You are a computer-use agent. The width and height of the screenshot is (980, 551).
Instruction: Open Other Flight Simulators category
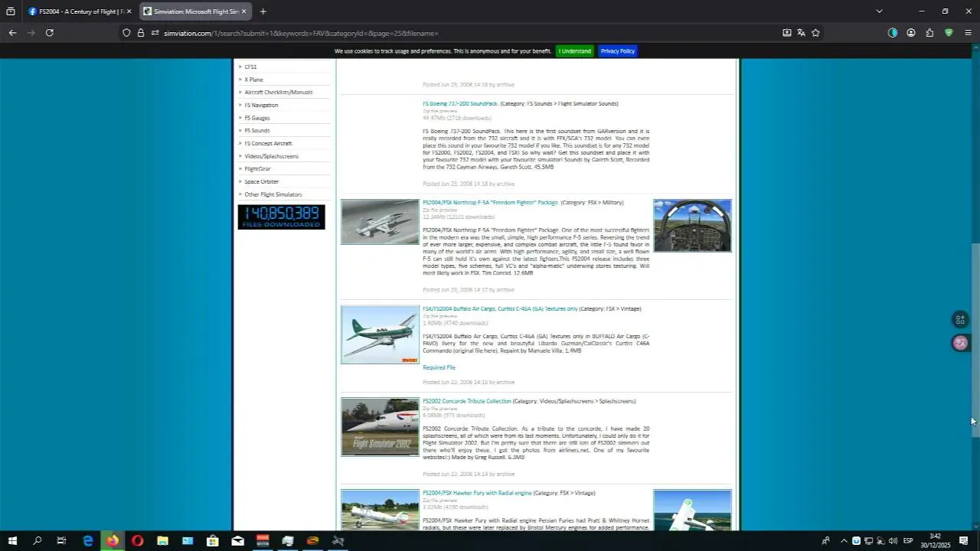(x=273, y=194)
